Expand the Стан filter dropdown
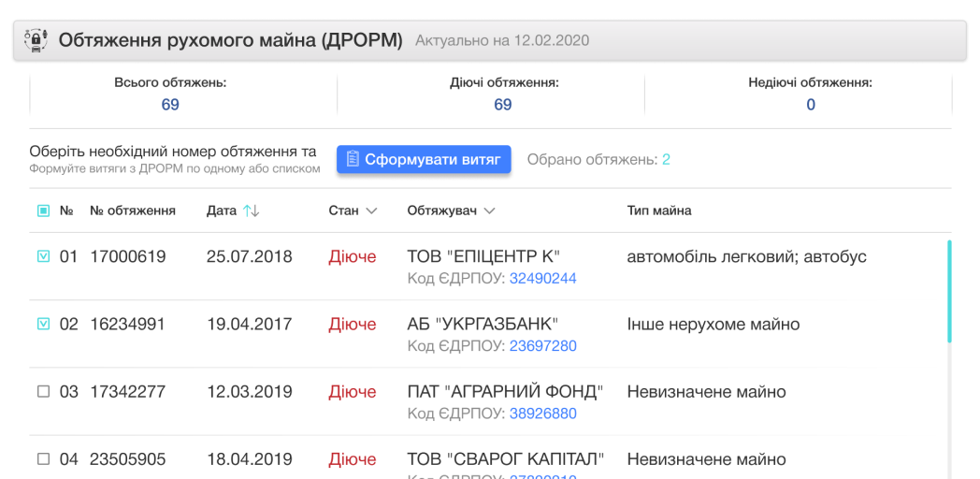980x479 pixels. point(371,211)
